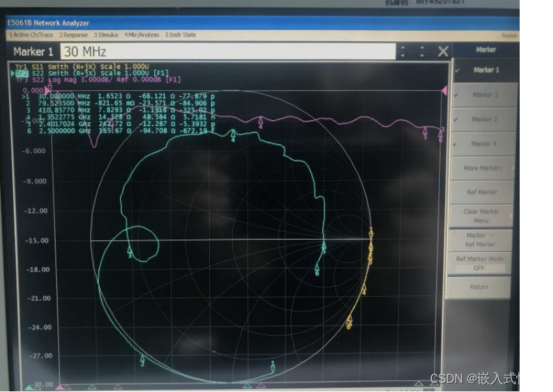This screenshot has height=392, width=553.
Task: Select trace Tr3 S22 Log Mag label
Action: 98,80
